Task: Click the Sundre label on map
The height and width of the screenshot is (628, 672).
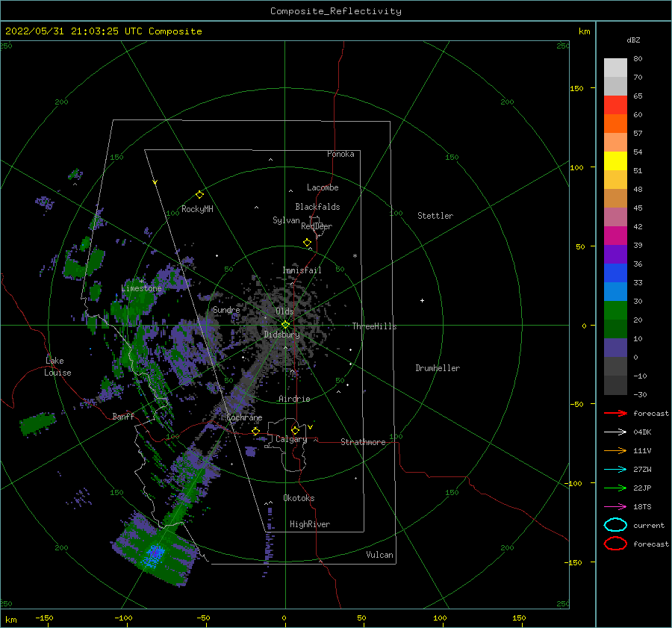Action: click(x=226, y=309)
